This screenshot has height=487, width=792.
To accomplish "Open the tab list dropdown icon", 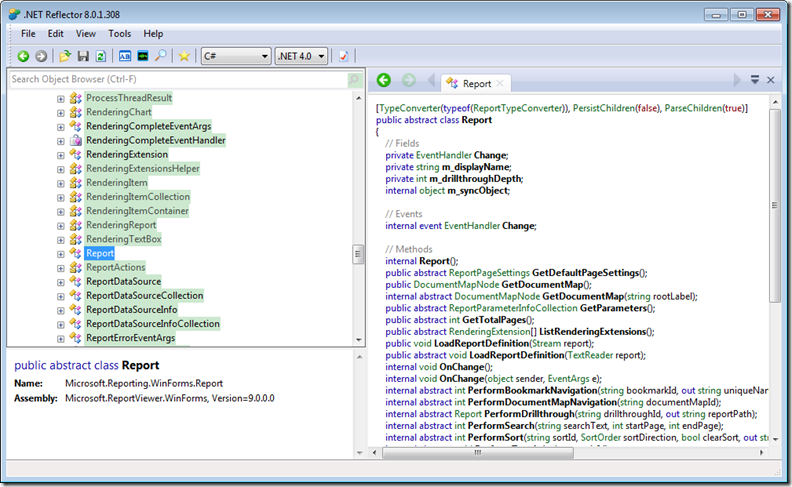I will 755,79.
